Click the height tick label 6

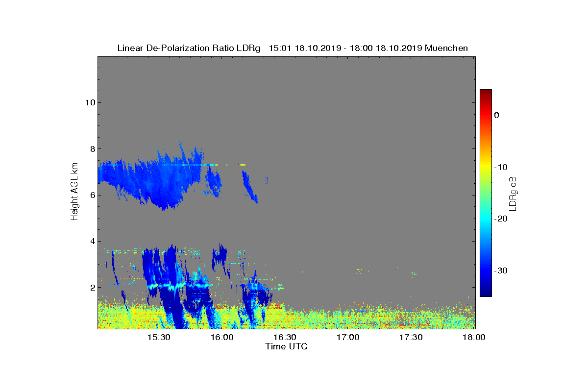pyautogui.click(x=92, y=195)
